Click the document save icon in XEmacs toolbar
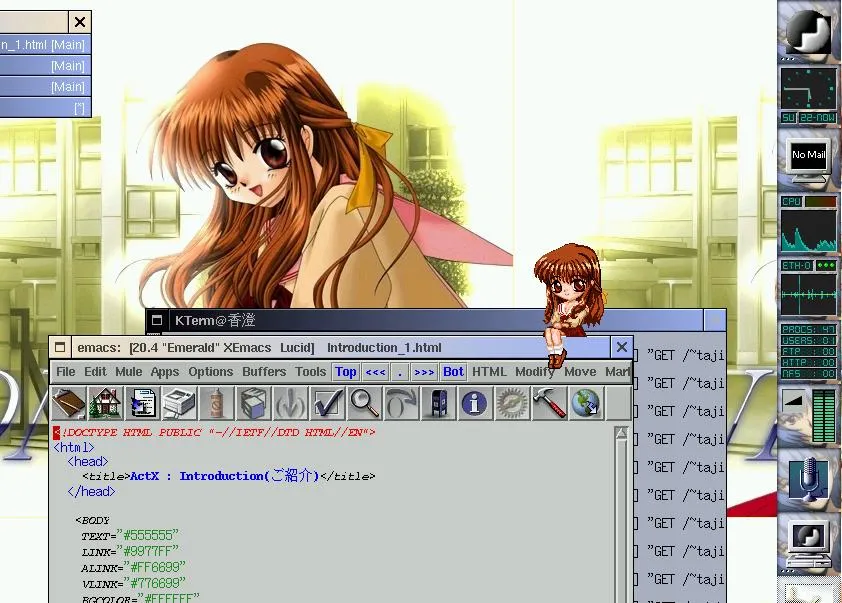This screenshot has height=603, width=842. coord(142,403)
